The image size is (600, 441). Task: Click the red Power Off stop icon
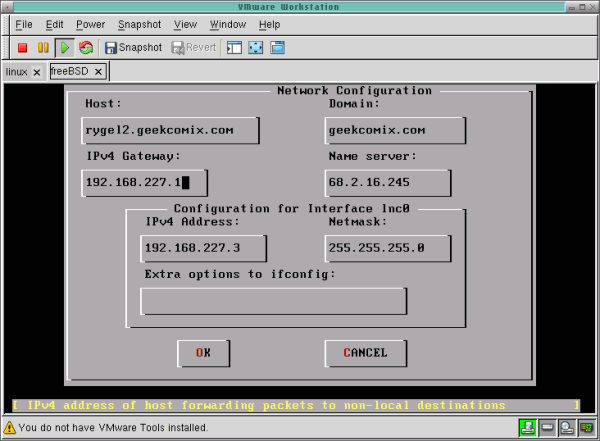point(23,48)
